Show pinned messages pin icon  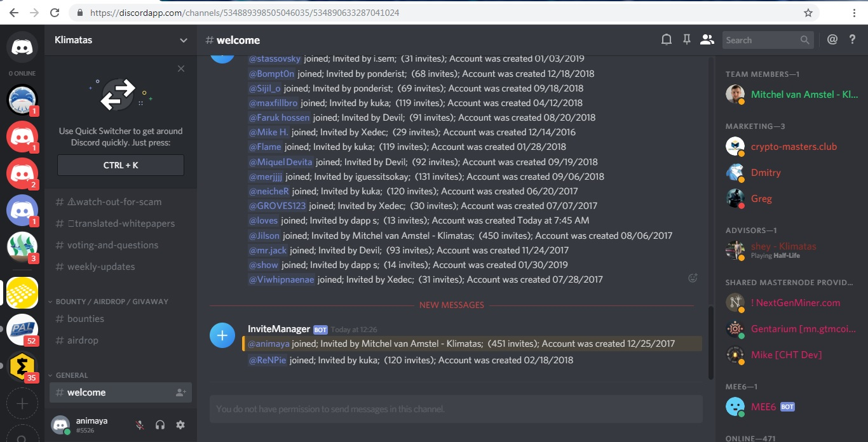click(687, 40)
